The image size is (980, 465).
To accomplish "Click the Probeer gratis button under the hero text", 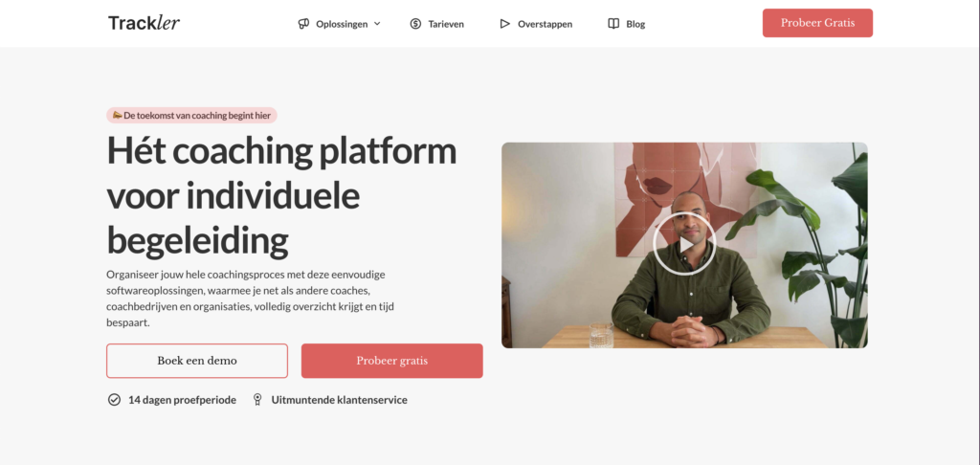I will pyautogui.click(x=391, y=361).
